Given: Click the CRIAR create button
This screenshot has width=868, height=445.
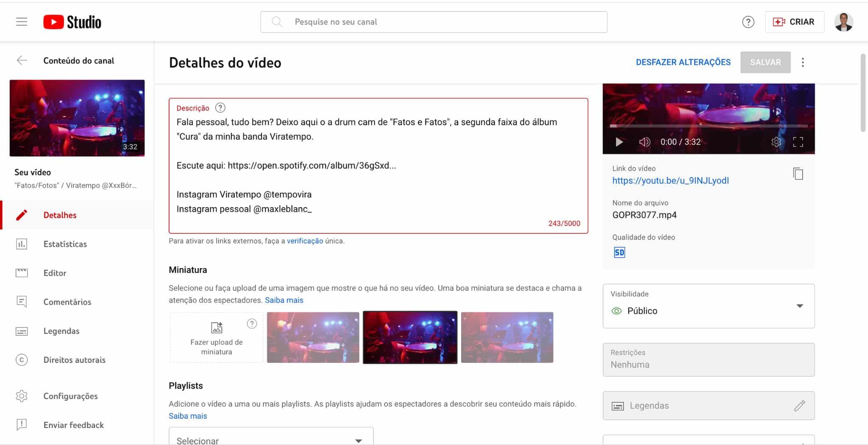Looking at the screenshot, I should click(794, 22).
